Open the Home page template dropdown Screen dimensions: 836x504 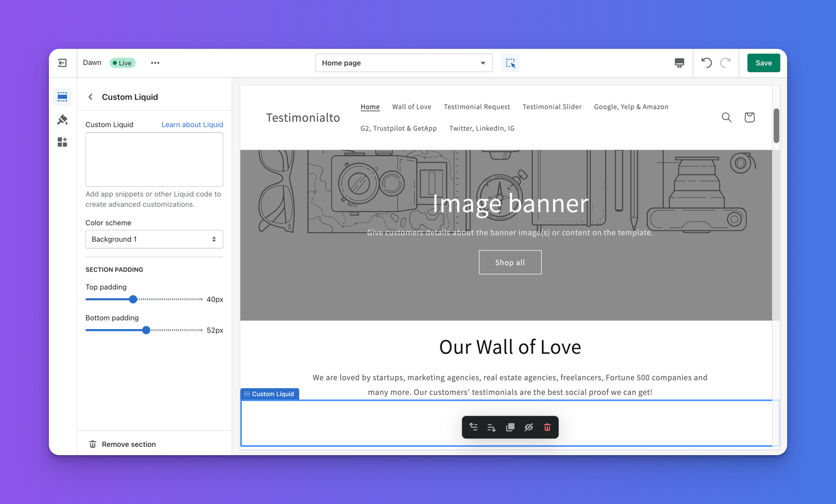click(x=404, y=63)
